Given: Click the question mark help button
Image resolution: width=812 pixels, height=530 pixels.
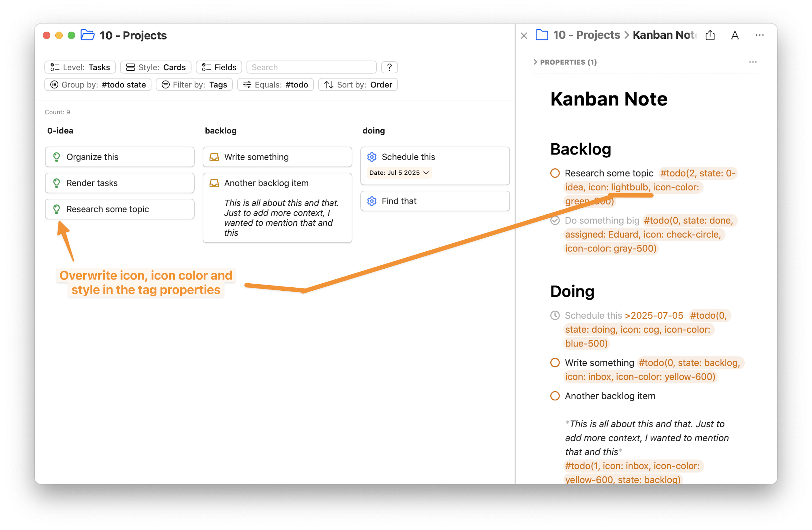Looking at the screenshot, I should point(389,67).
